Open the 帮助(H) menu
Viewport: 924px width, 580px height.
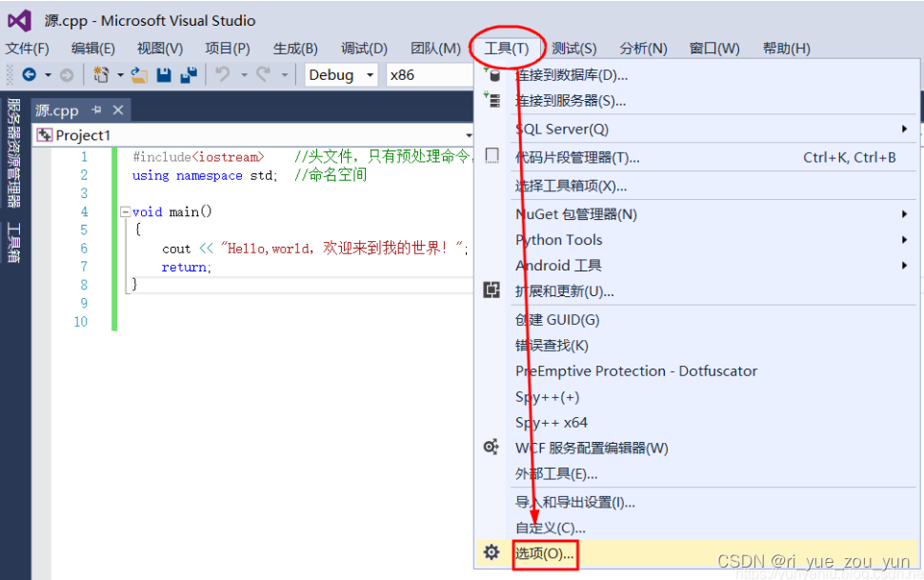[x=786, y=49]
